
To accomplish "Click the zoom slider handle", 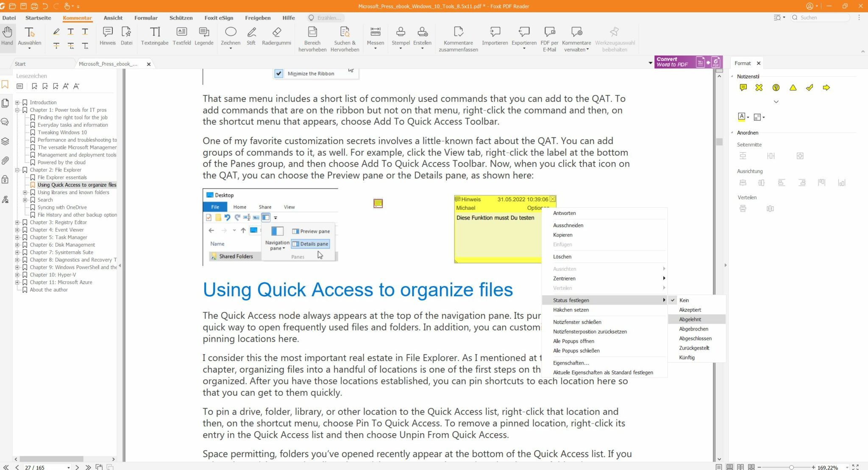I will (x=791, y=467).
